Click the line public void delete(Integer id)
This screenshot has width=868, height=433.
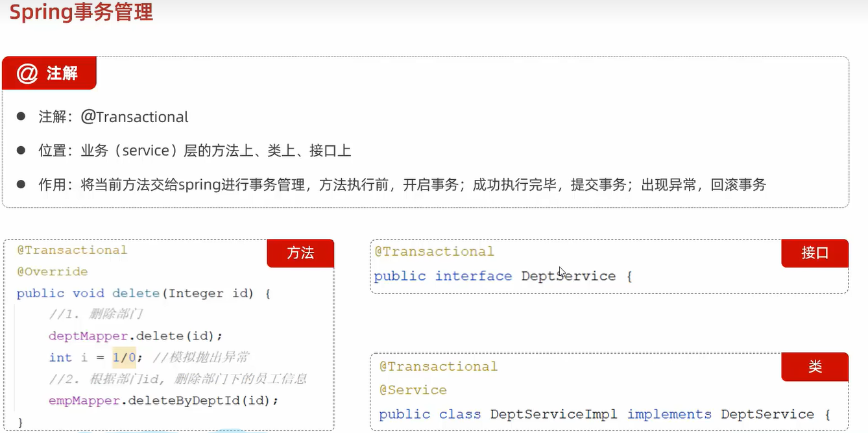[143, 293]
